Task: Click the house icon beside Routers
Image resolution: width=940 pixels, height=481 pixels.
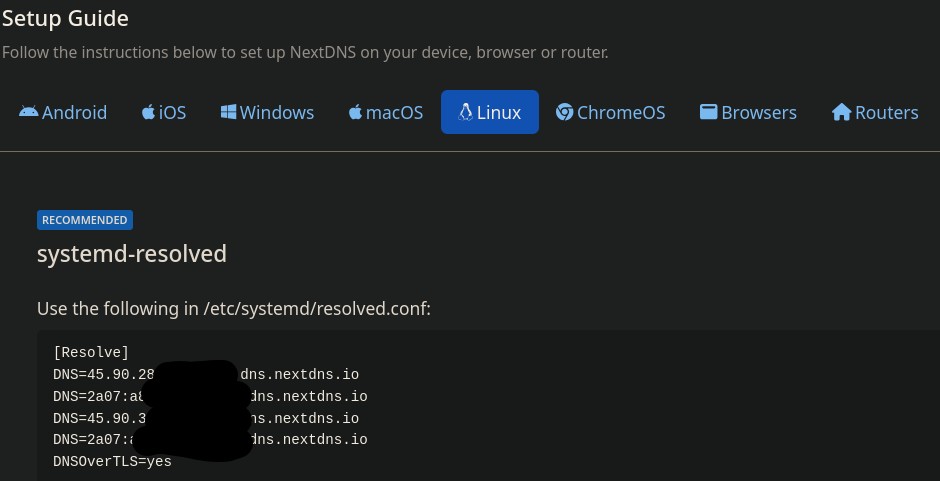Action: (x=841, y=112)
